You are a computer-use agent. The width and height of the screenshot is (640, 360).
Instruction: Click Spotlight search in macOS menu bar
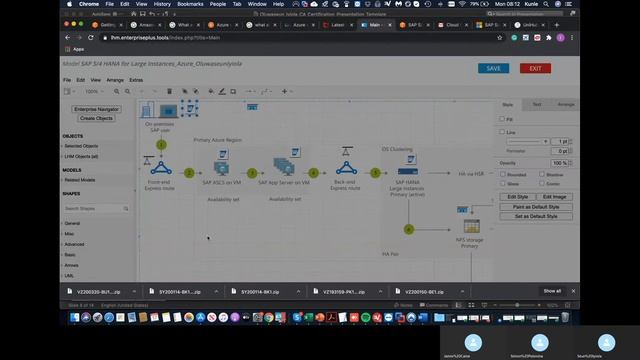point(546,4)
